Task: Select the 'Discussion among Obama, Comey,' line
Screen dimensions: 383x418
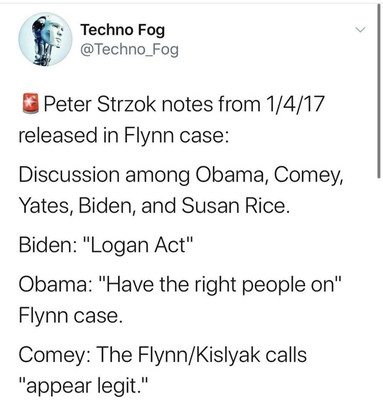Action: click(x=181, y=175)
